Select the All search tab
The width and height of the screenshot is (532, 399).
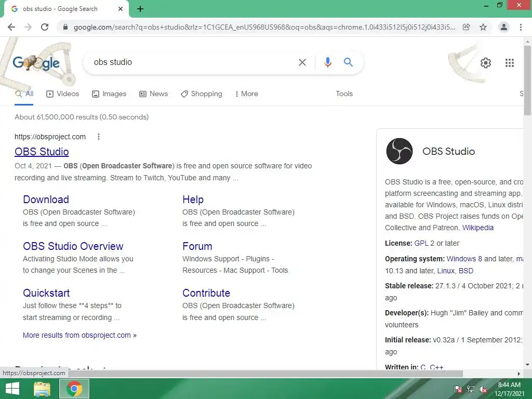24,94
